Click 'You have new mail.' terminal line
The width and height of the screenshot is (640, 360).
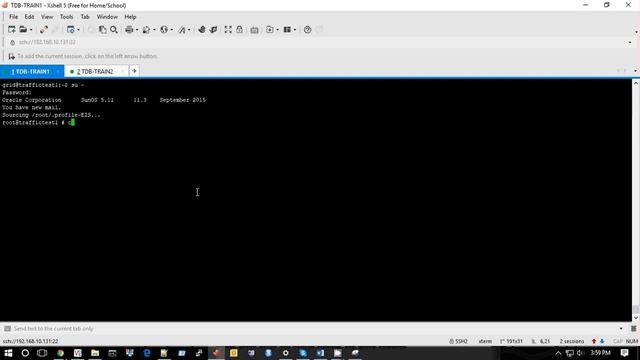click(x=31, y=107)
